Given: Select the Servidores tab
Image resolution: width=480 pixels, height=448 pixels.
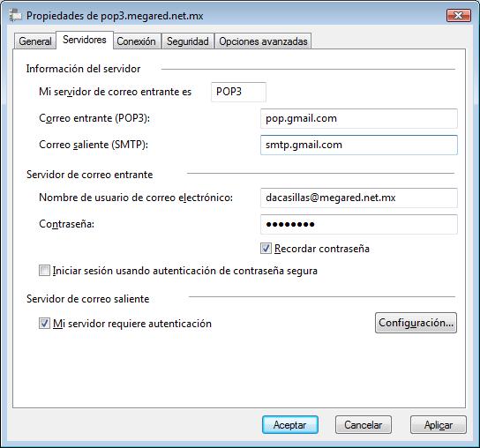Looking at the screenshot, I should pyautogui.click(x=85, y=40).
